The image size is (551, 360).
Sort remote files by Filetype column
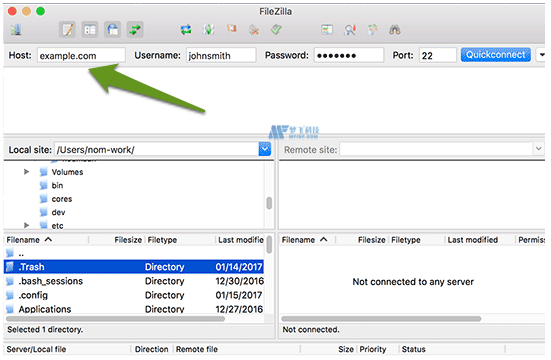coord(417,240)
